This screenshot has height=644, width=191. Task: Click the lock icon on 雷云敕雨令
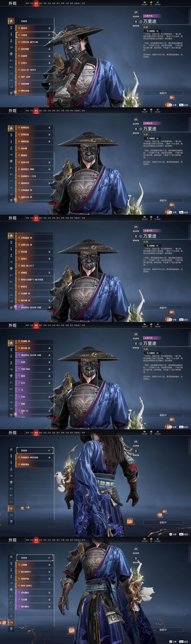(49, 572)
